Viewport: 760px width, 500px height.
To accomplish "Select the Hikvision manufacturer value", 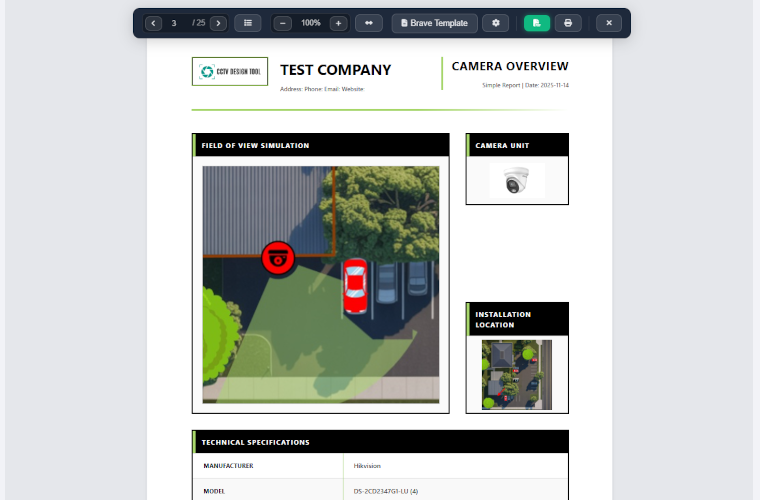I will click(367, 466).
